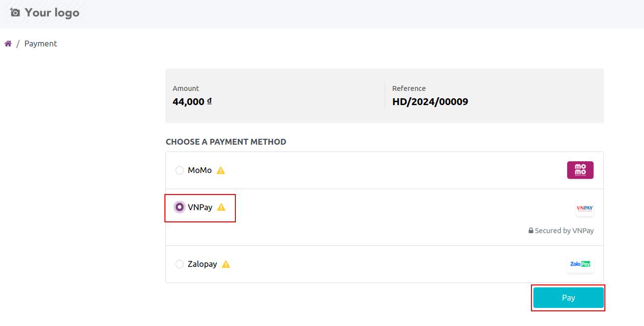
Task: Click the reference HD/2024/00009
Action: 430,102
